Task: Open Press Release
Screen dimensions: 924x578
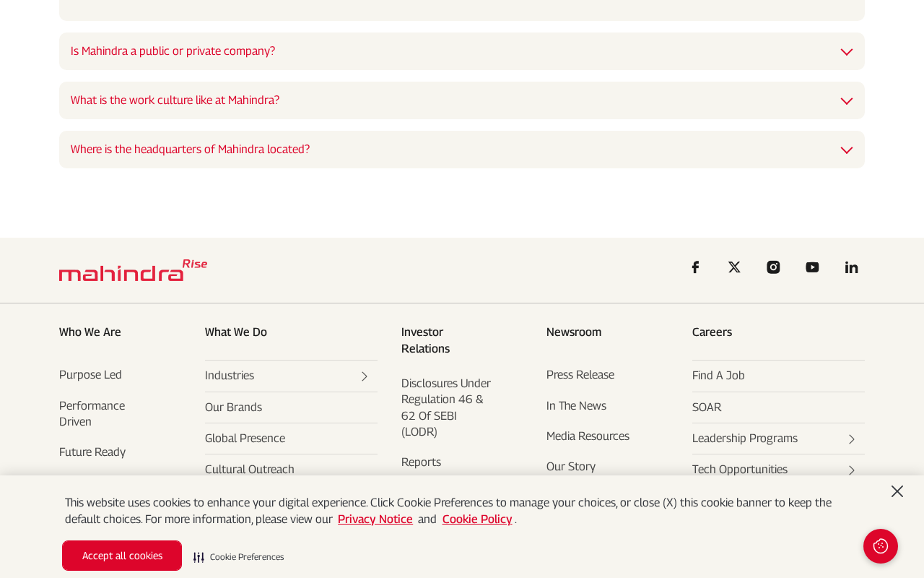Action: pos(580,375)
